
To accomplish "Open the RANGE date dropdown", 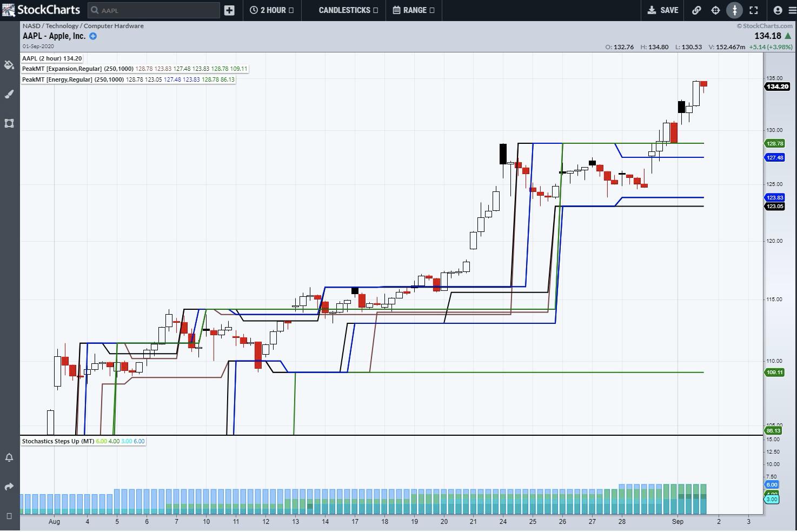I will point(414,10).
